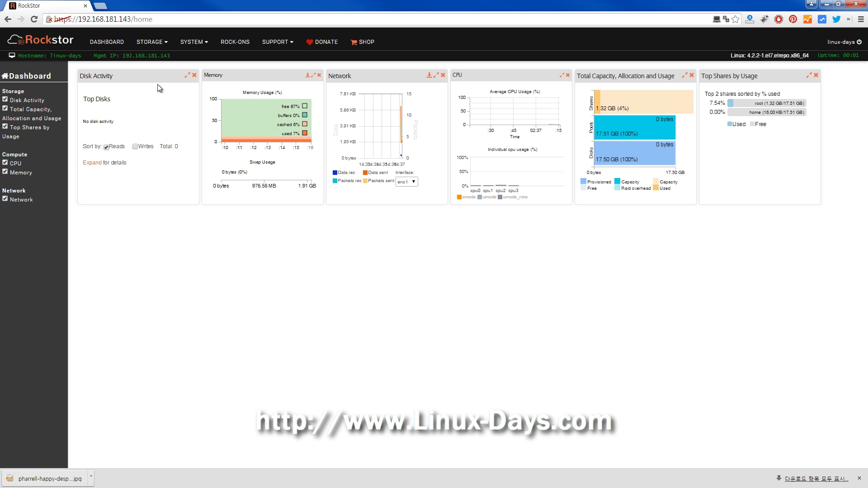Maximize Total Capacity, Allocation and Usage widget

point(684,75)
